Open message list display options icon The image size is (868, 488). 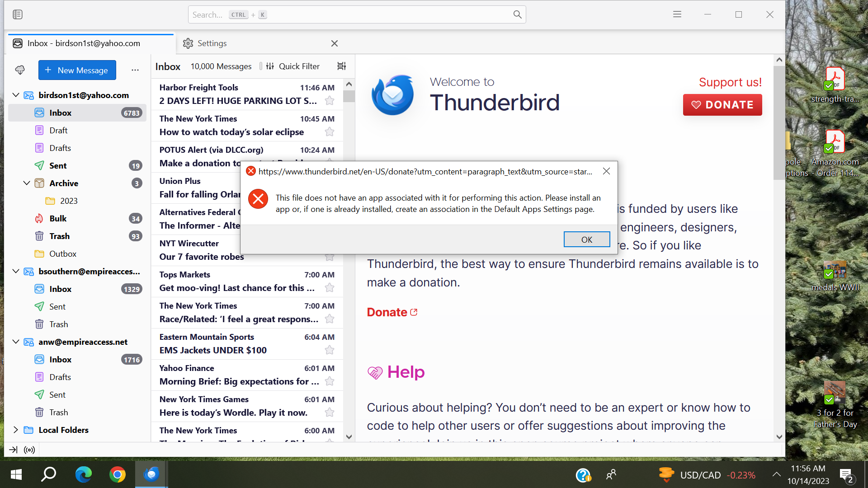click(342, 66)
